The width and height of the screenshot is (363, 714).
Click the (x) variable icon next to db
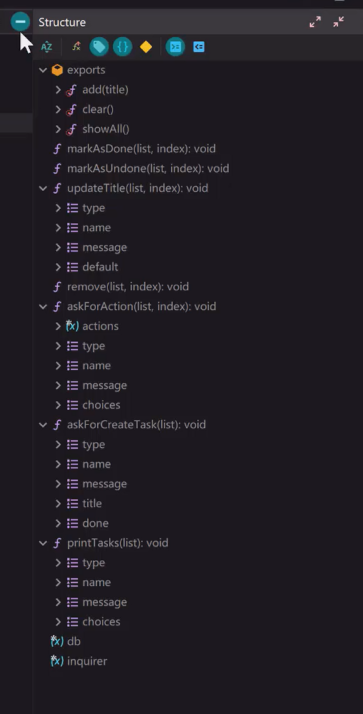point(57,641)
